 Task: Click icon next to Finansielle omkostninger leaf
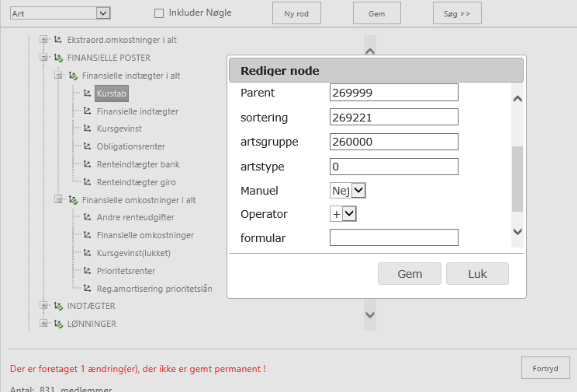[87, 235]
